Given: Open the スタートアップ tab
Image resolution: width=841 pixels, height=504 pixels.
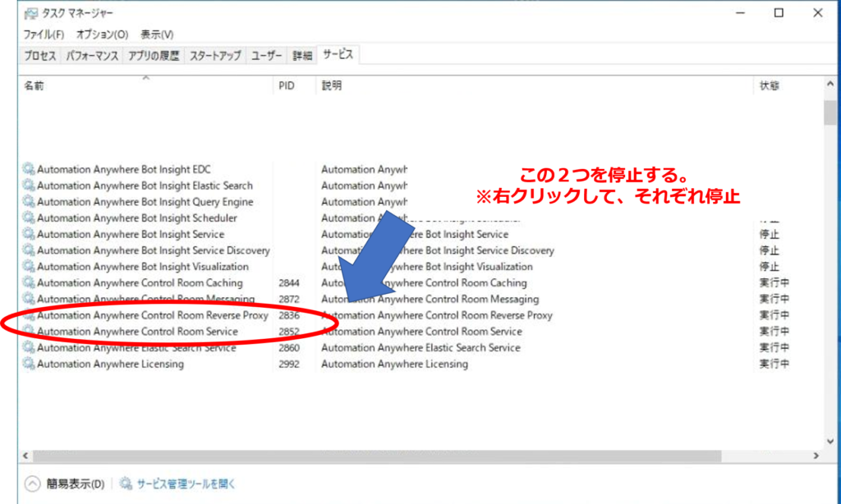Looking at the screenshot, I should pyautogui.click(x=215, y=56).
